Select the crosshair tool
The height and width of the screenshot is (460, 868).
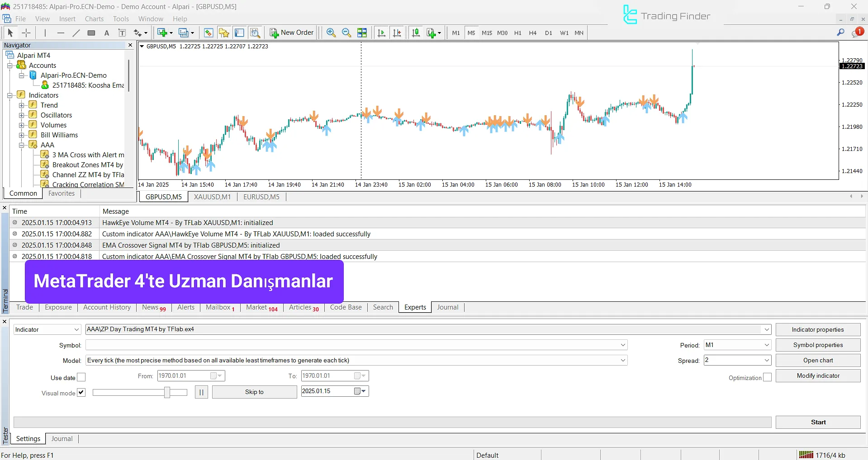click(x=26, y=33)
